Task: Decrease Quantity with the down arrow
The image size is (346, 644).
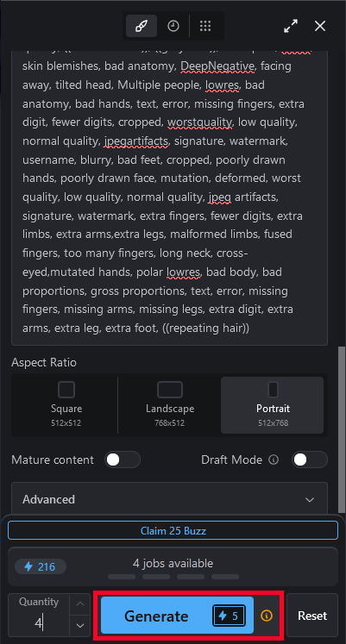Action: [80, 626]
